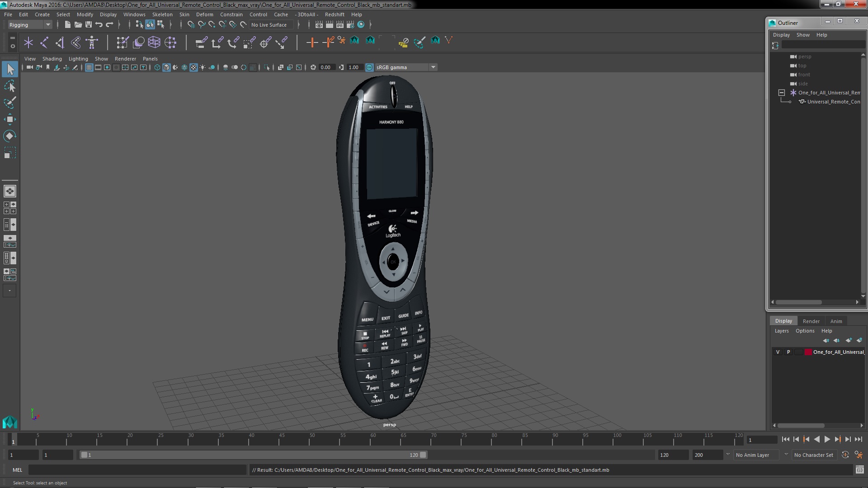The width and height of the screenshot is (868, 488).
Task: Select Universal_Remote_Con item in Outliner
Action: (x=833, y=102)
